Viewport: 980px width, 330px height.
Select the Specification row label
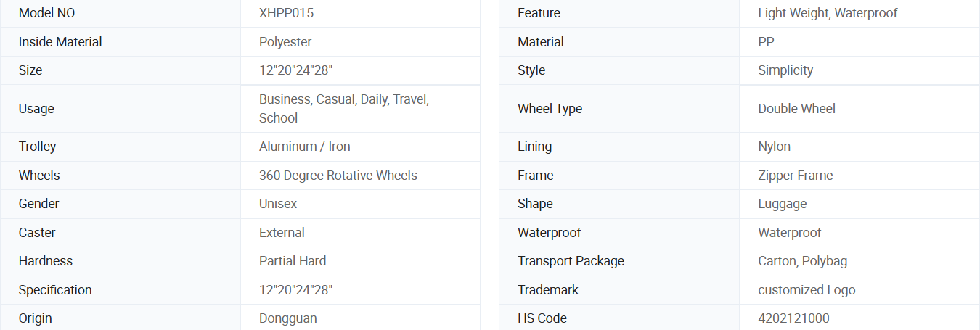tap(55, 290)
